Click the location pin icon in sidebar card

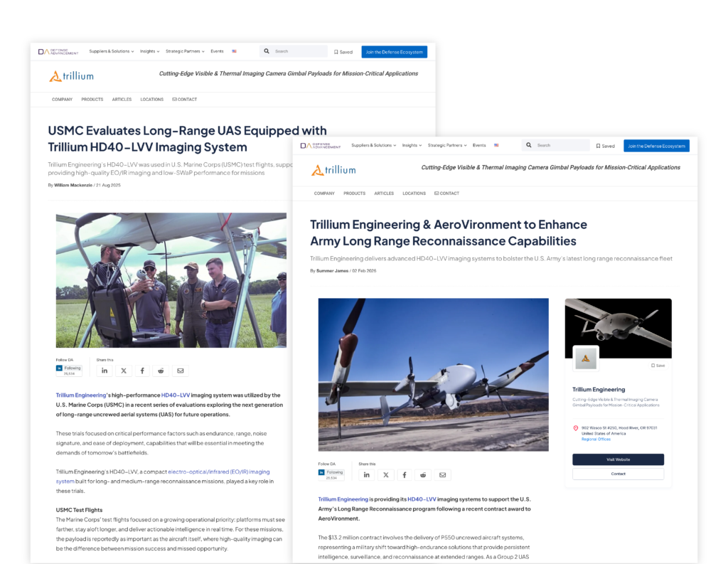(x=576, y=428)
